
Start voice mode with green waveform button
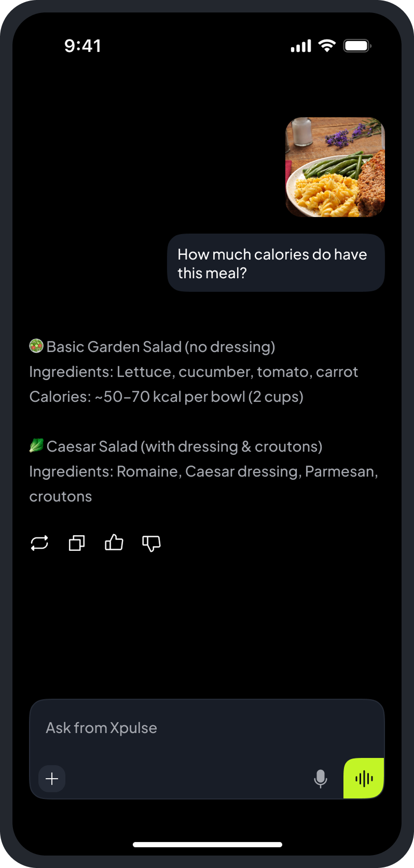(364, 778)
